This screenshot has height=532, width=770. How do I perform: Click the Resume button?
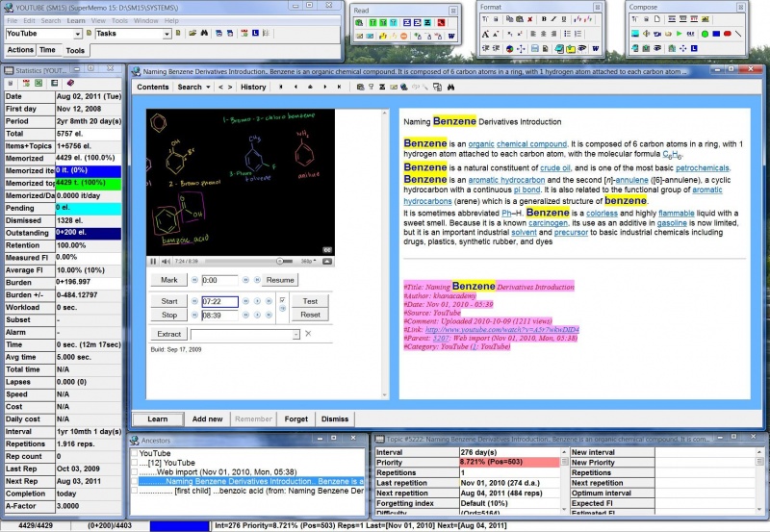click(x=280, y=280)
